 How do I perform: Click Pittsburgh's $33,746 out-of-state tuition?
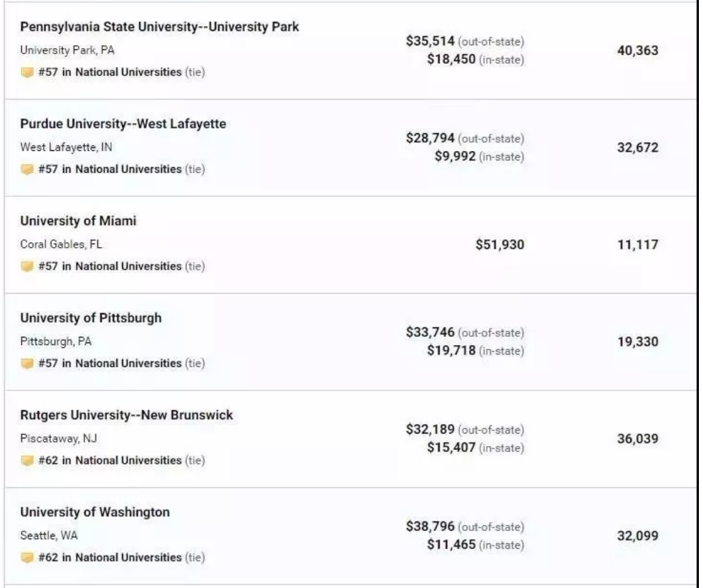[430, 333]
